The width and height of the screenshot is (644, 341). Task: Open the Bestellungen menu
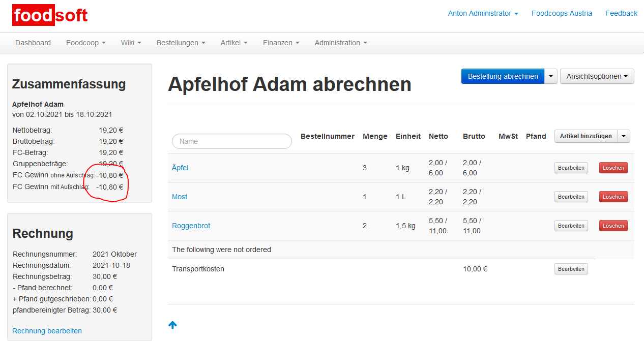coord(181,43)
